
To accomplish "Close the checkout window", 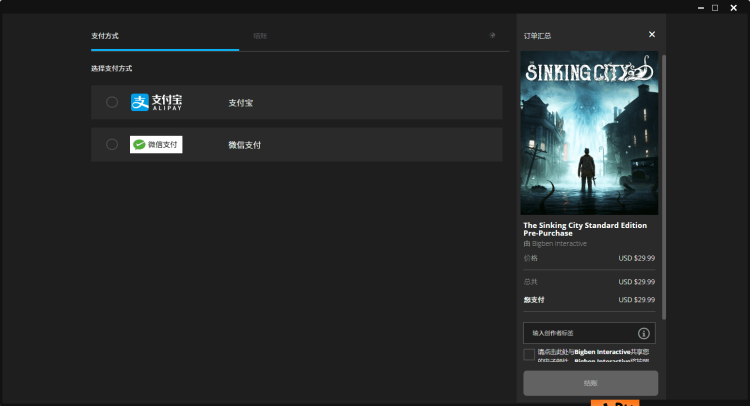I will (x=733, y=8).
